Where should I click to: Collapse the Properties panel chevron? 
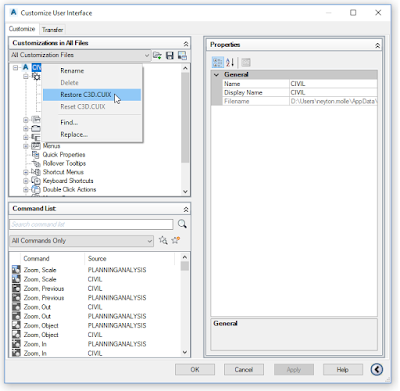click(377, 45)
